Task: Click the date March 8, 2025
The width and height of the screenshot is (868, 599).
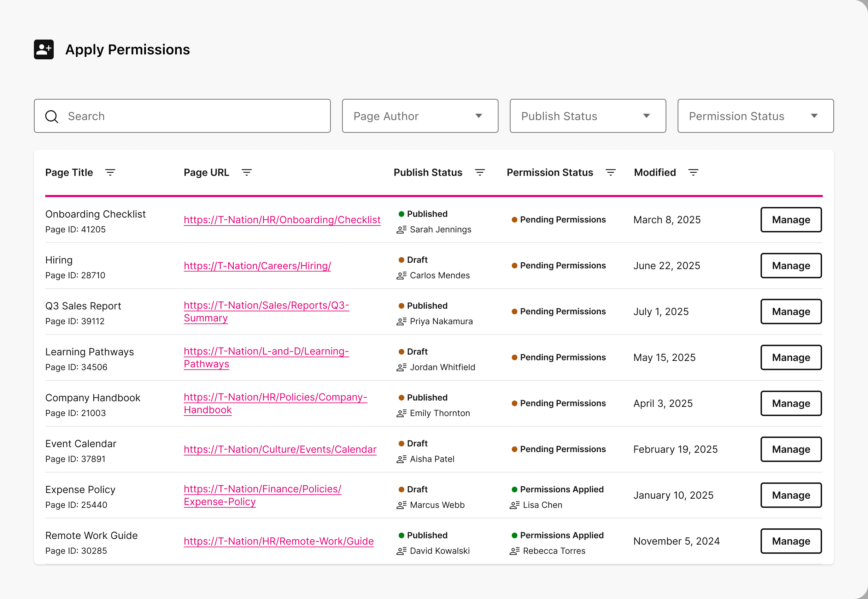Action: click(x=667, y=220)
